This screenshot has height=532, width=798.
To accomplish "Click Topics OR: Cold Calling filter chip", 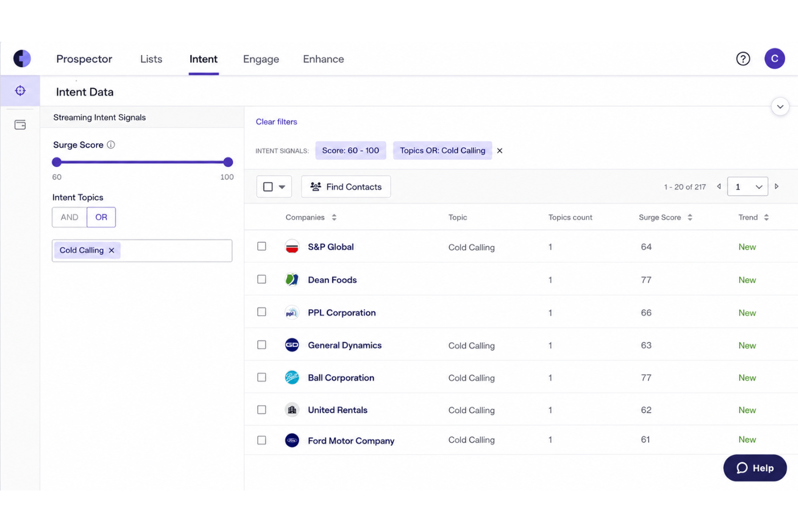I will (x=443, y=150).
